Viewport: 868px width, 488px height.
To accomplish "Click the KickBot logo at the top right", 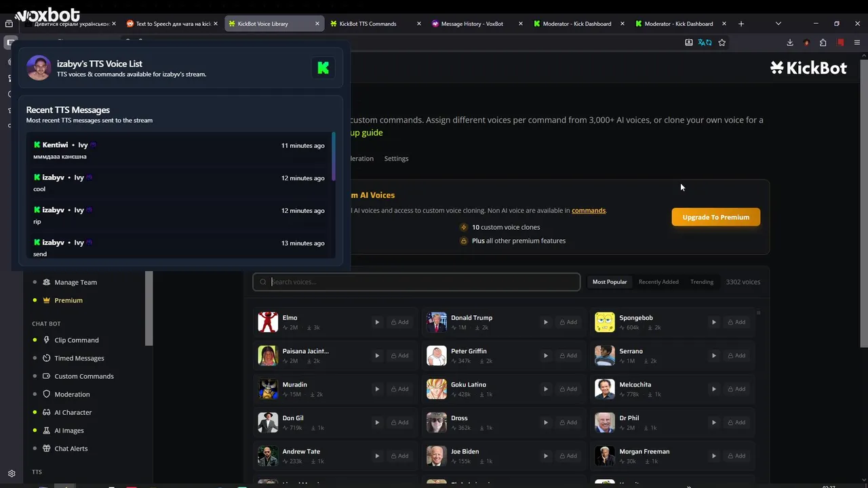I will coord(808,68).
